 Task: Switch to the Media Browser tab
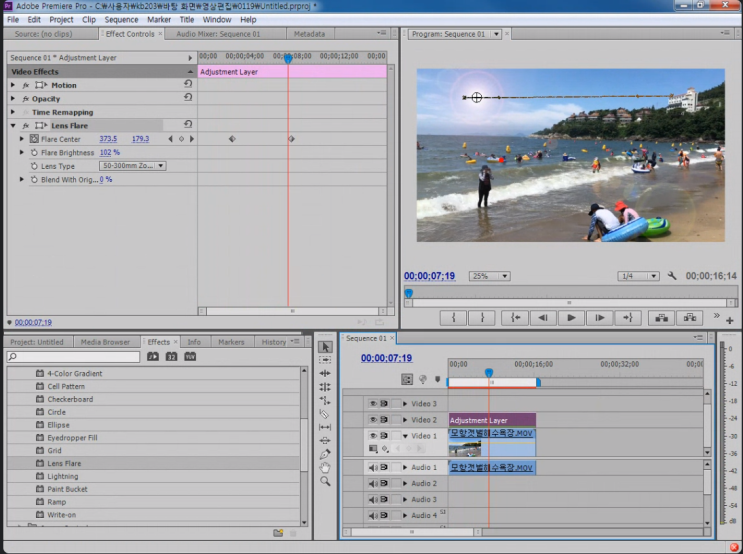point(105,342)
